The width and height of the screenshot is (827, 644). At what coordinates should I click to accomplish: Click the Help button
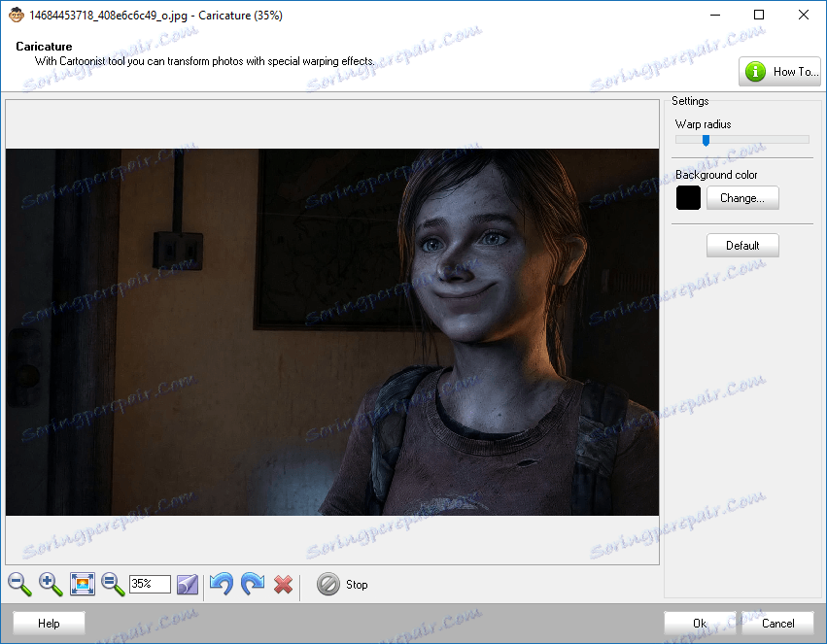coord(49,624)
